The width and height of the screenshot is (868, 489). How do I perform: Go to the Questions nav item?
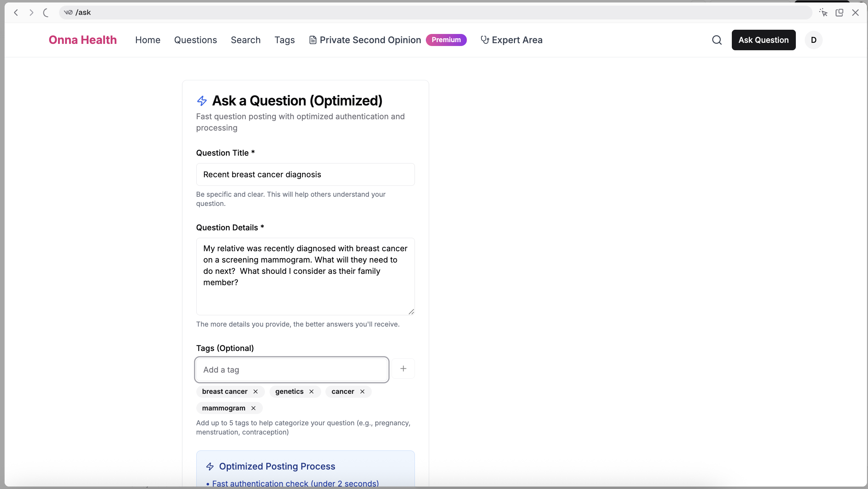195,40
